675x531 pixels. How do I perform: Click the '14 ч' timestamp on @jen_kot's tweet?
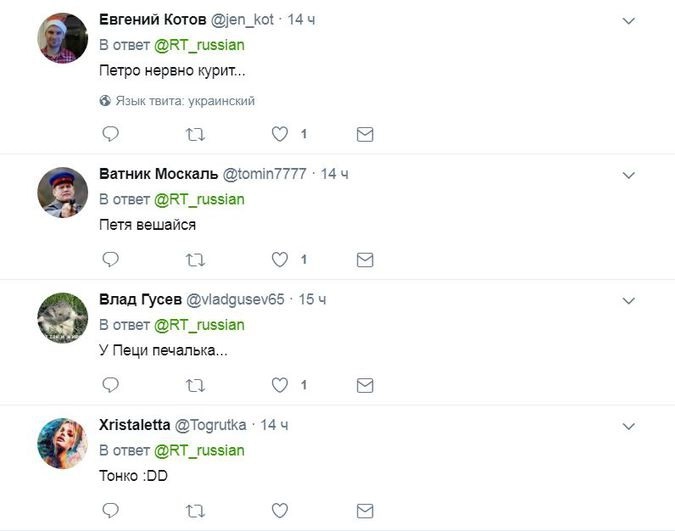pos(301,19)
